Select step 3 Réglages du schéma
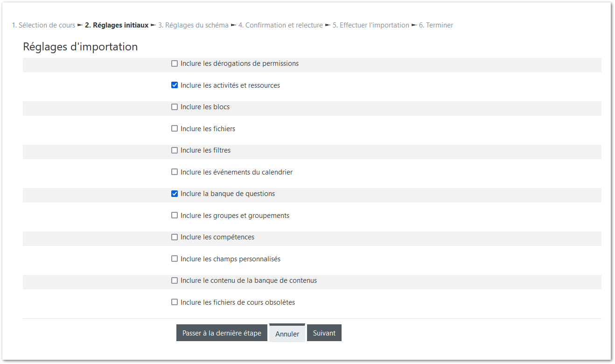Image resolution: width=615 pixels, height=364 pixels. point(193,25)
